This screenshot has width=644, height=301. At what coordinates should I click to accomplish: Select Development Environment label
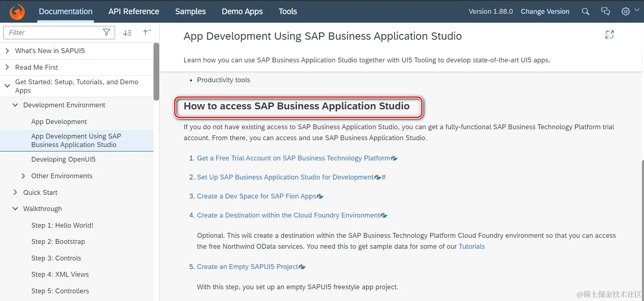(x=64, y=105)
